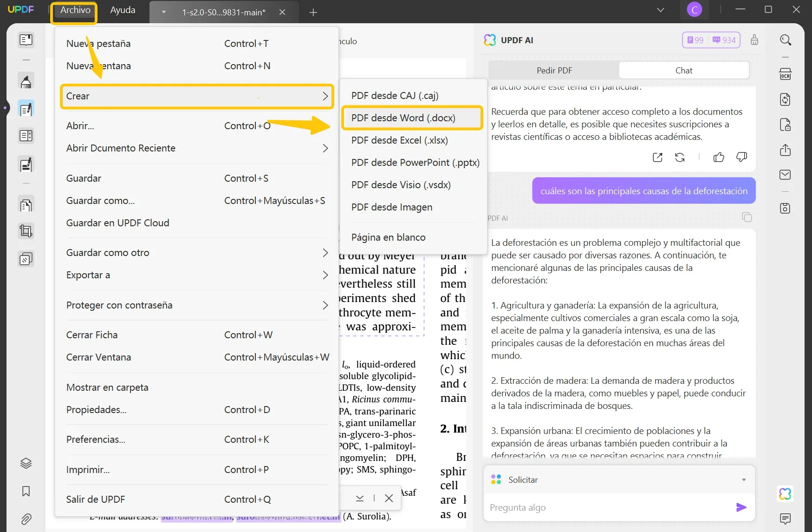This screenshot has height=532, width=812.
Task: Collapse the bottom bar with double chevron
Action: coord(360,498)
